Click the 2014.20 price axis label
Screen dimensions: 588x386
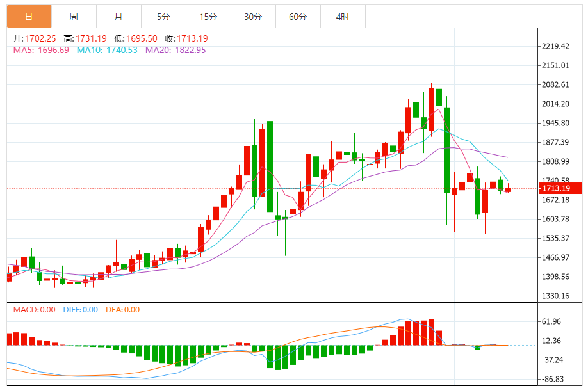pos(555,104)
